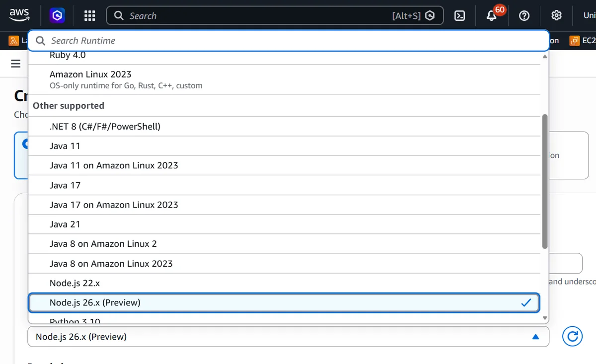Open the AWS home logo
This screenshot has width=596, height=364.
pos(19,15)
